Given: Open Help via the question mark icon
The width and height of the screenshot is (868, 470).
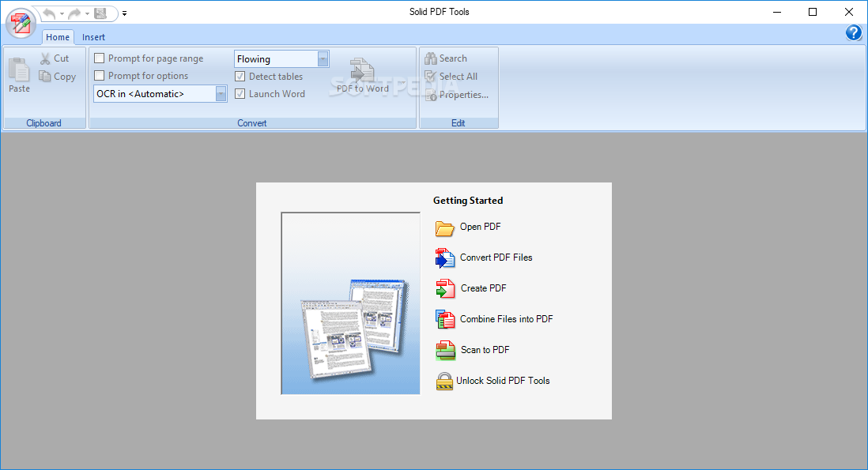Looking at the screenshot, I should (x=854, y=33).
